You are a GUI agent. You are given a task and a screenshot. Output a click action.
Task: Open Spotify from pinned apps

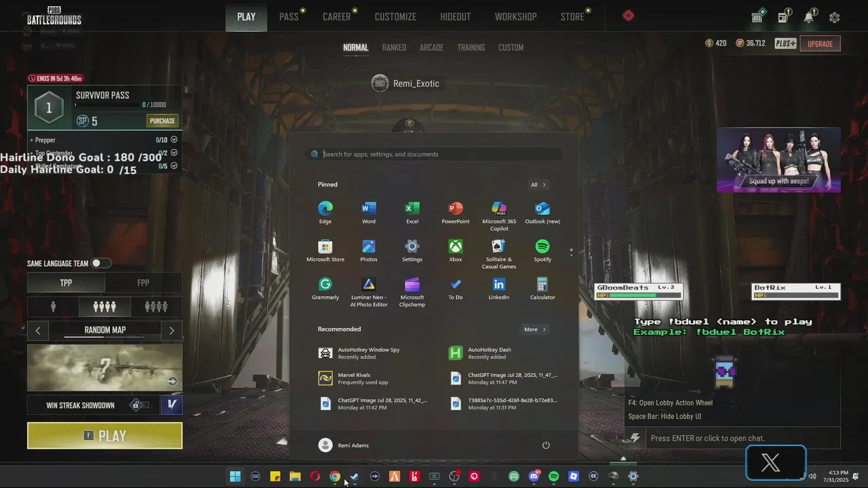click(542, 250)
